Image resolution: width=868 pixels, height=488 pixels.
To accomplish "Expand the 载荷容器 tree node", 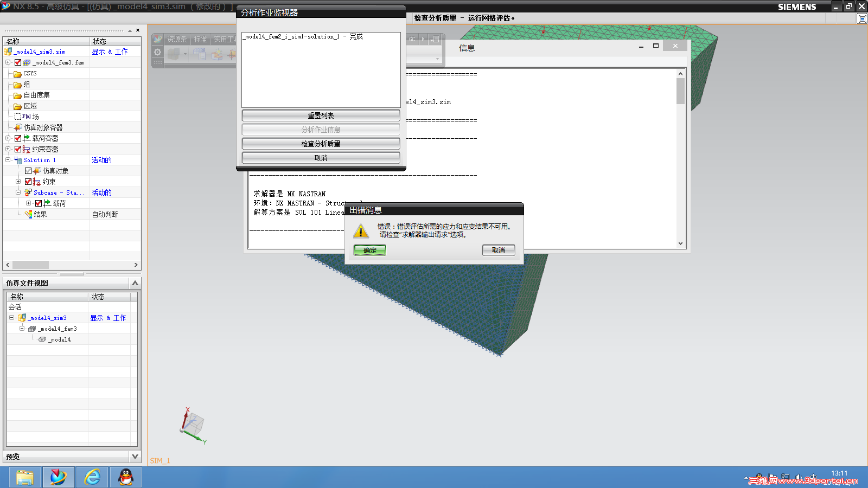I will [8, 138].
